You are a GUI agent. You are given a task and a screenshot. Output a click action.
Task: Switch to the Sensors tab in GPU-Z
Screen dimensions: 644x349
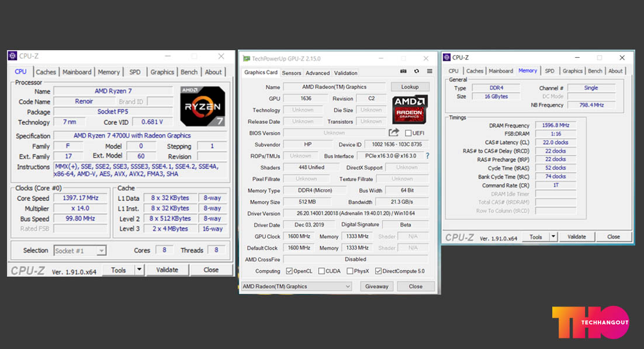(292, 73)
